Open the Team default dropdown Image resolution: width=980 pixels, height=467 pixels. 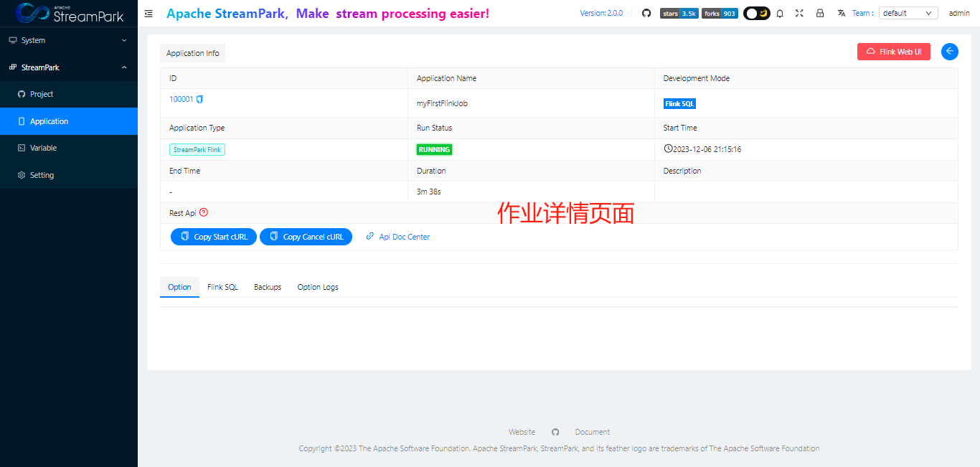coord(908,13)
